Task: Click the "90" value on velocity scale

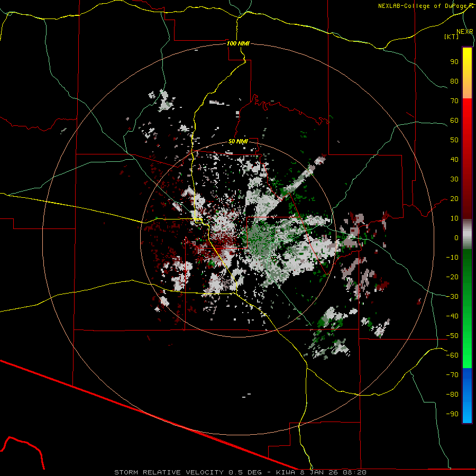Action: tap(454, 62)
